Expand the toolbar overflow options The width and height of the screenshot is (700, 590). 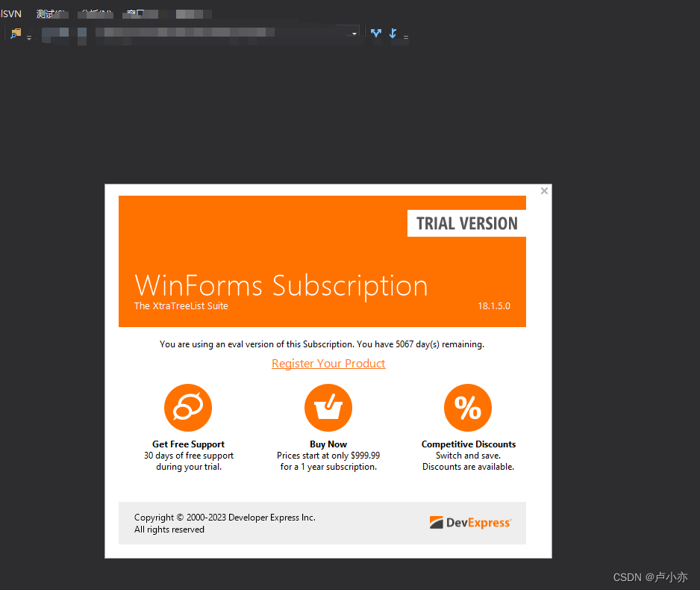tap(405, 37)
